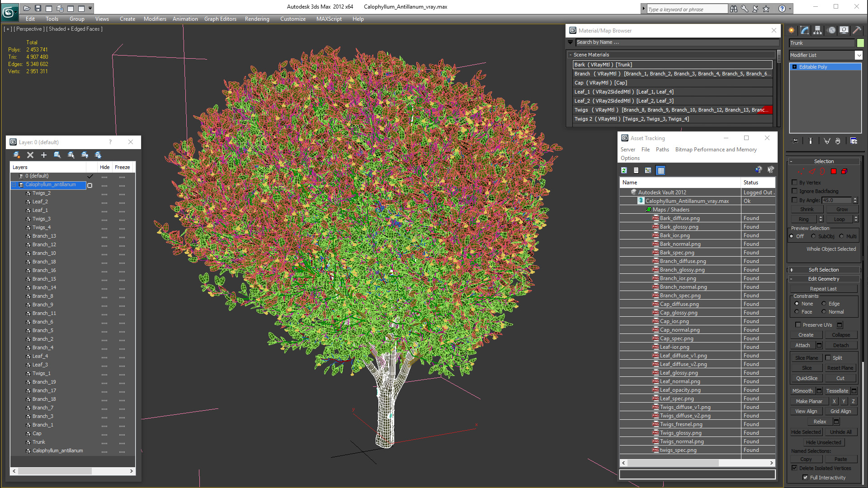Open Bitmap Performance and Memory menu
868x488 pixels.
716,150
